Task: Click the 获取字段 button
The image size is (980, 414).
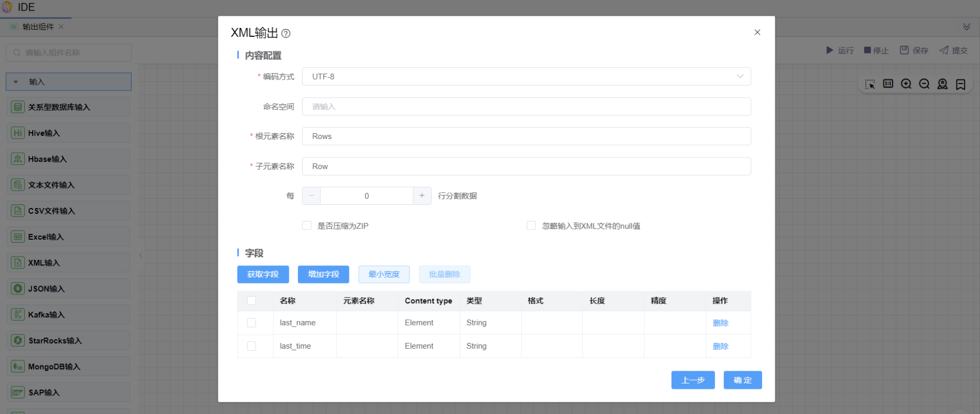Action: [263, 274]
